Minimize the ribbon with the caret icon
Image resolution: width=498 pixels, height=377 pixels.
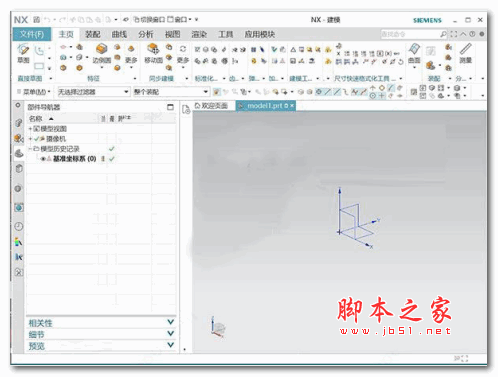pos(463,34)
